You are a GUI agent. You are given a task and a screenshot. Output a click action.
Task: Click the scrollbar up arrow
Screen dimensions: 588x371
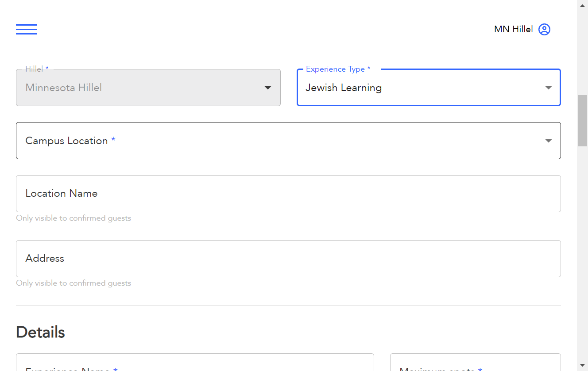pyautogui.click(x=582, y=5)
